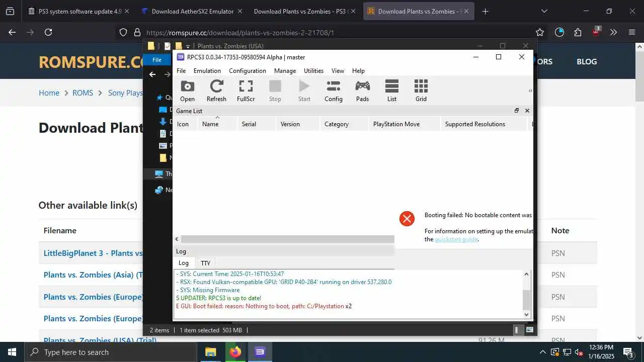Screen dimensions: 644x362
Task: Open a game with RPCS3 Open icon
Action: [187, 90]
